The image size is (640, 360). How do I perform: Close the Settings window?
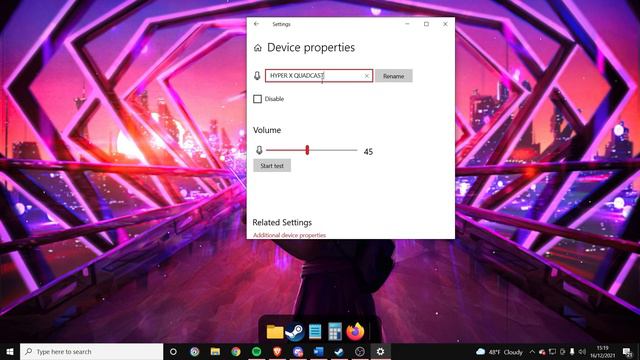pyautogui.click(x=445, y=24)
